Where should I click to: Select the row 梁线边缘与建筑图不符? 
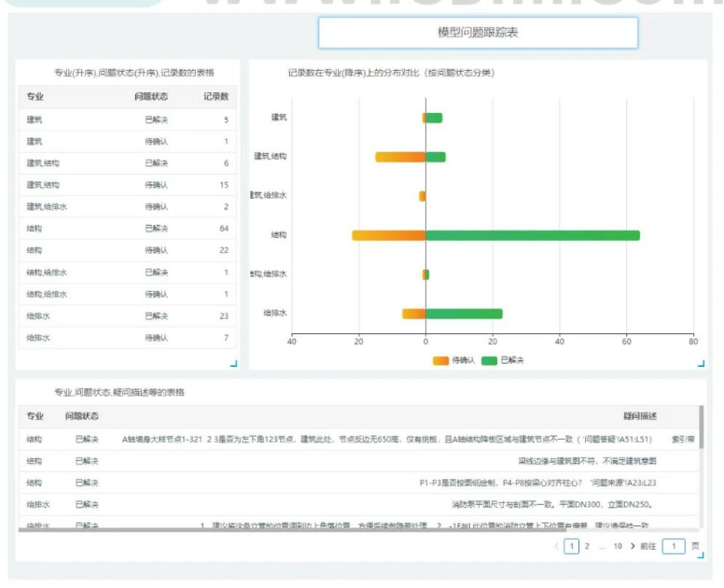tap(359, 461)
